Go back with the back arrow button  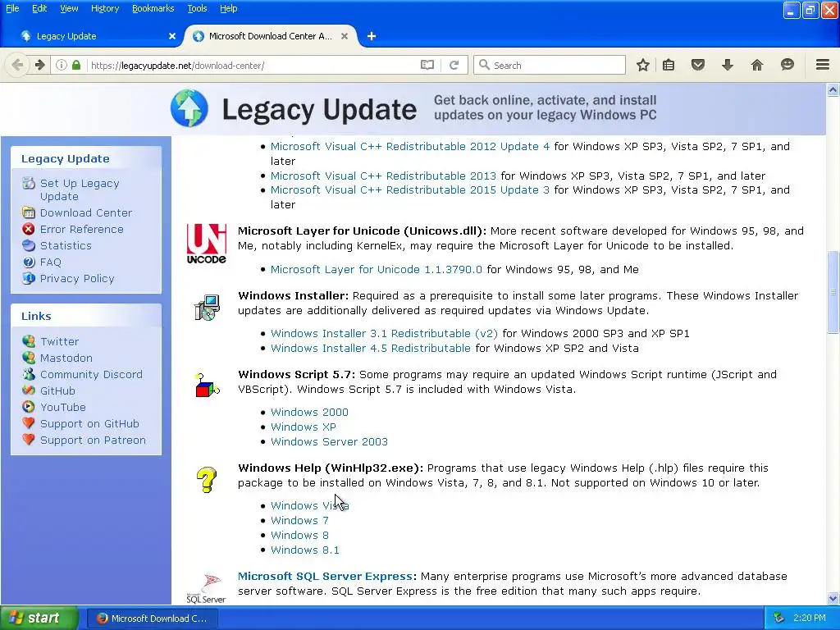coord(17,65)
